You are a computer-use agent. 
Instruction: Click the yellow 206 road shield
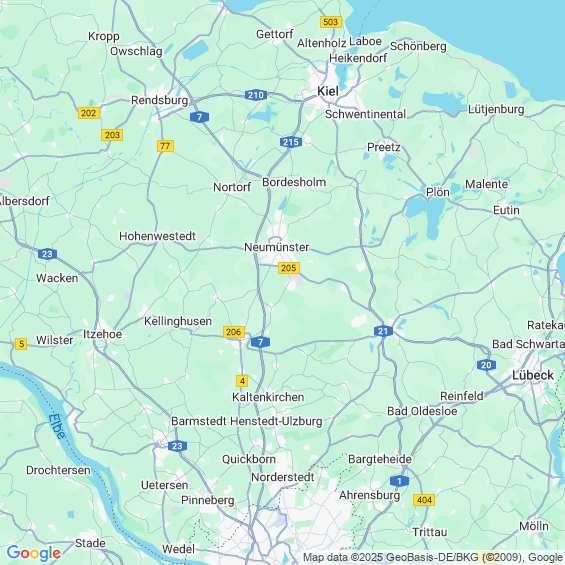pos(234,332)
